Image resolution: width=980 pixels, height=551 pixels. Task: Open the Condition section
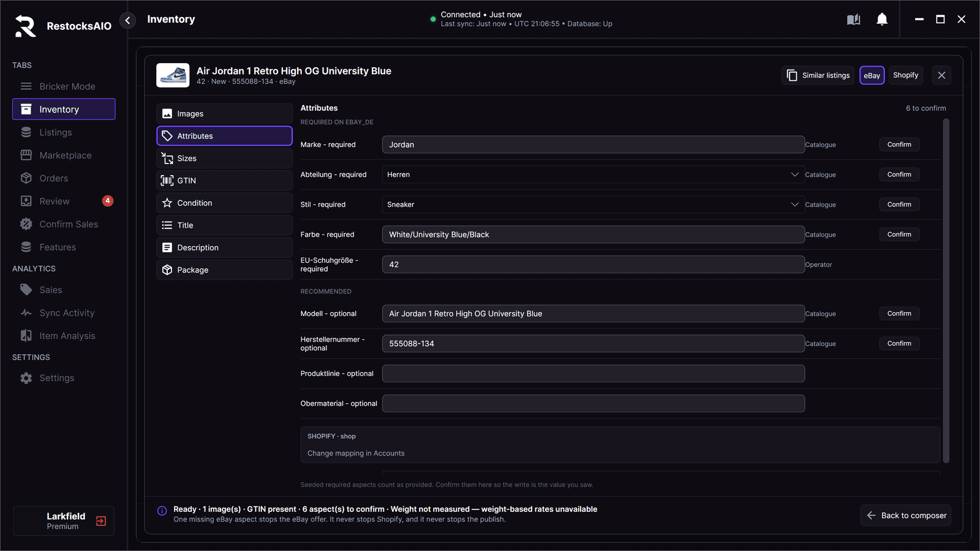[224, 203]
